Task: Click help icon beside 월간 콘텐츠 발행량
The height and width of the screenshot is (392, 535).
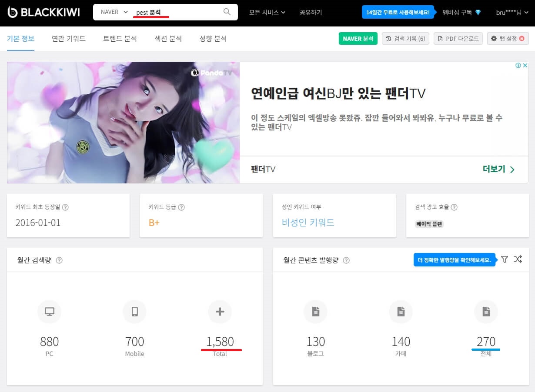Action: (346, 260)
